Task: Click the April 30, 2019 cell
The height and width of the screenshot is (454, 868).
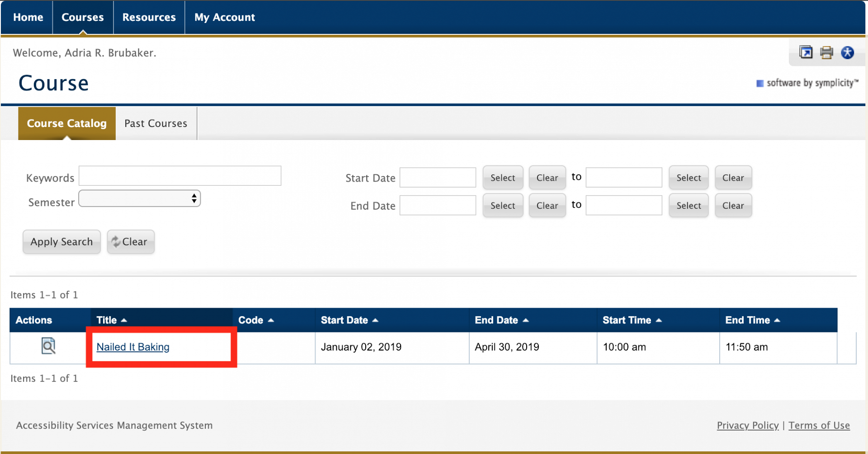Action: point(533,347)
